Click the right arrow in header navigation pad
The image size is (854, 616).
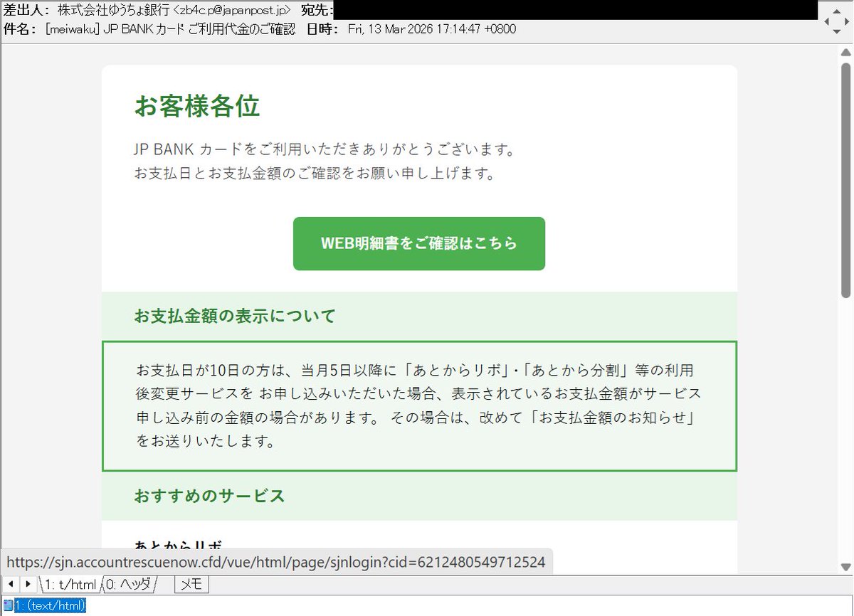[847, 21]
